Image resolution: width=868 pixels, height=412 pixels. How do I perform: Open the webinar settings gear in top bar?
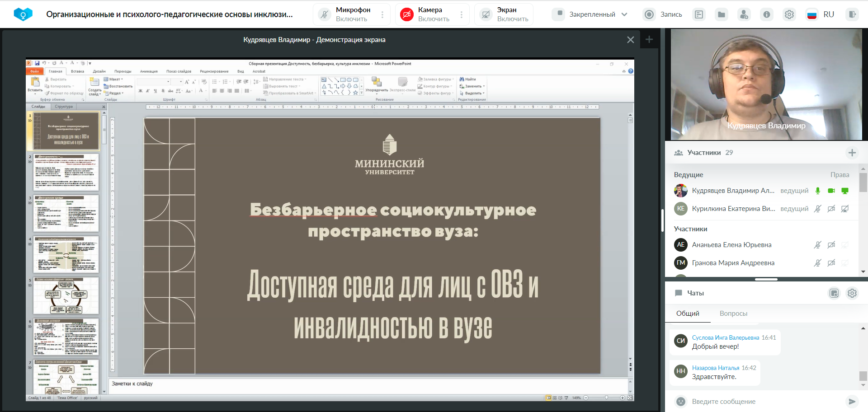[x=789, y=14]
